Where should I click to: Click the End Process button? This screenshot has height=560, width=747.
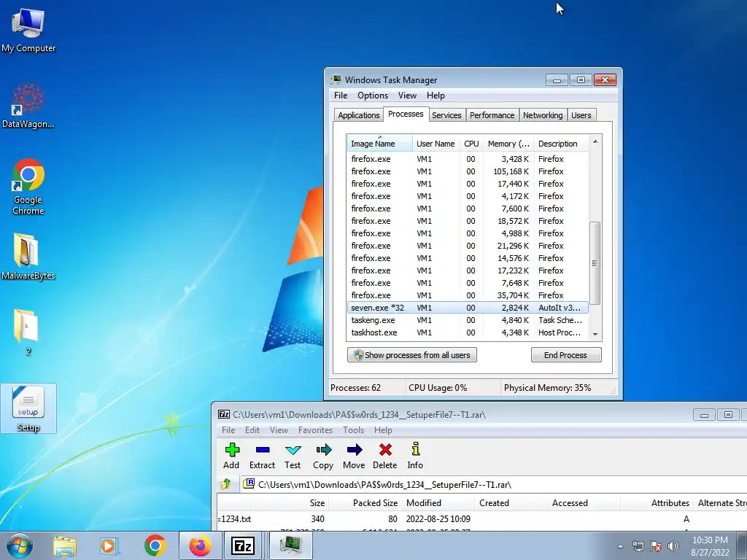click(x=566, y=355)
